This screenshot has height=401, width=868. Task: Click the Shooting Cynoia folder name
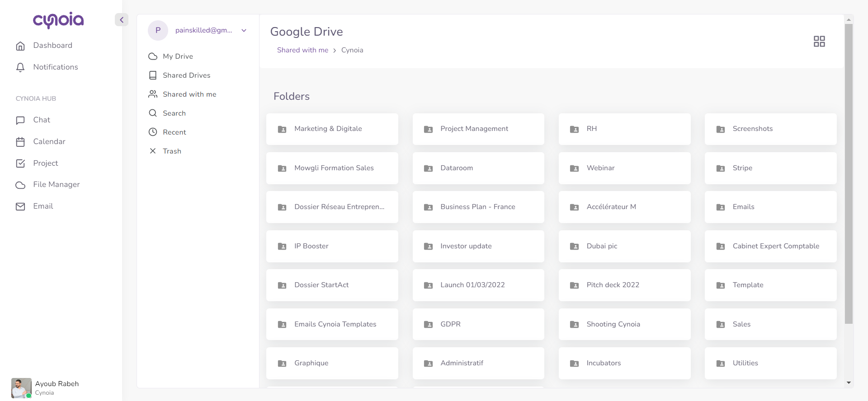613,324
